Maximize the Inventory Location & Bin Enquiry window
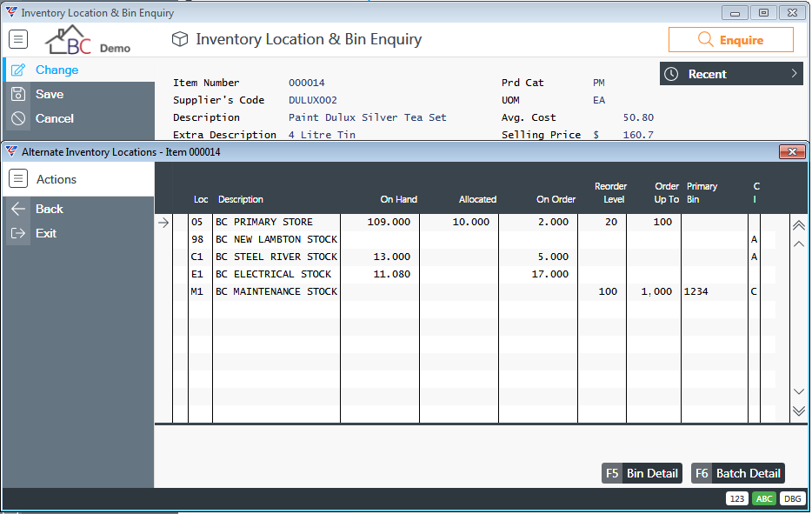 click(x=763, y=13)
